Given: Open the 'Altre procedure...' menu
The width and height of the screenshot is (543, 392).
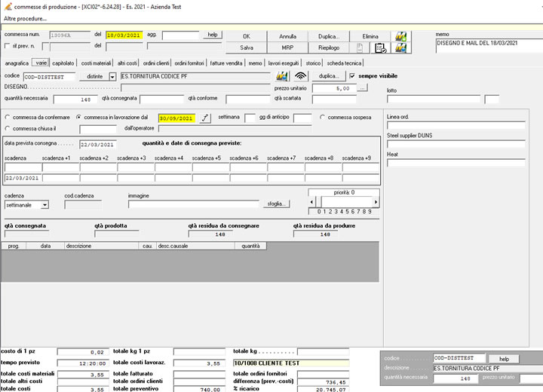Looking at the screenshot, I should point(26,18).
